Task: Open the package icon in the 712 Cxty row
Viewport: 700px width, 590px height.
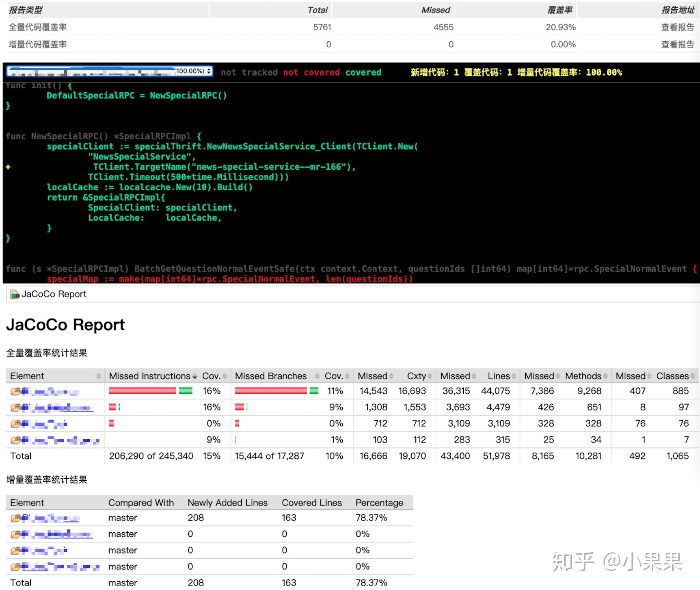Action: 15,424
